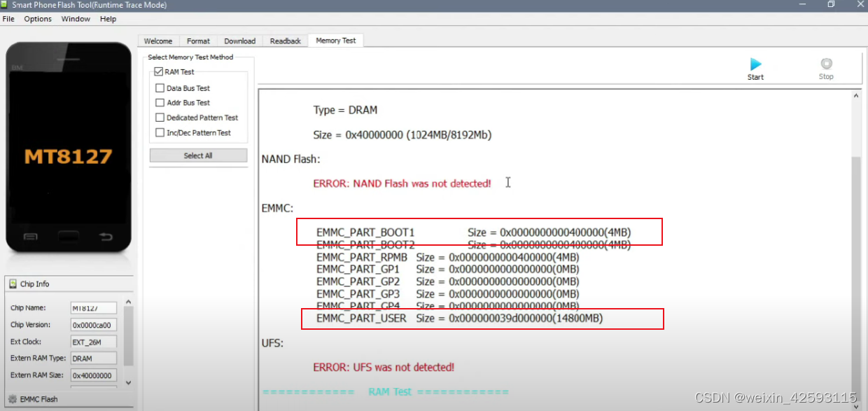The image size is (868, 411).
Task: Click the phone's back arrow graphic
Action: (106, 237)
